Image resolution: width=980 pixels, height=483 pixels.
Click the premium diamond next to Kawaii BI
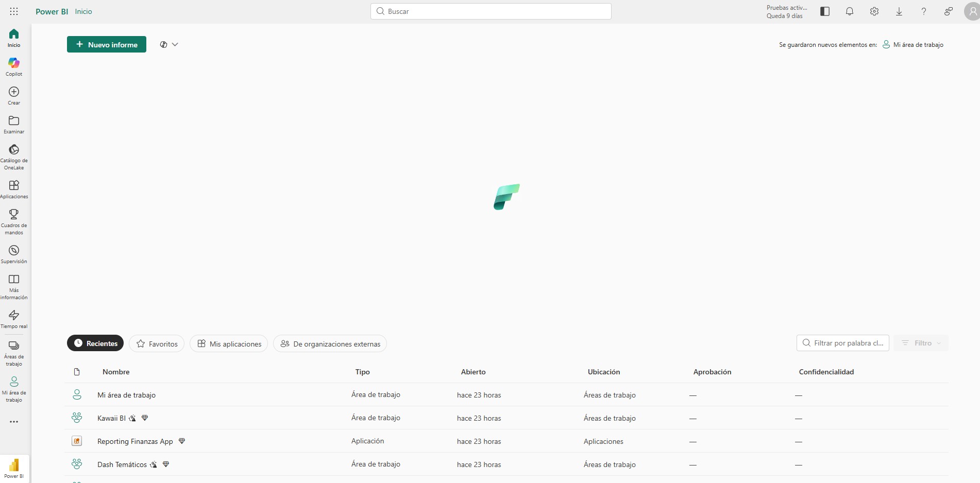click(145, 418)
